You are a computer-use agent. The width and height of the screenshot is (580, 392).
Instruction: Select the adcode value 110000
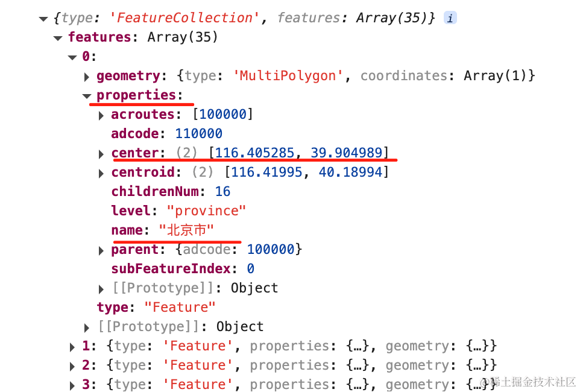click(198, 133)
